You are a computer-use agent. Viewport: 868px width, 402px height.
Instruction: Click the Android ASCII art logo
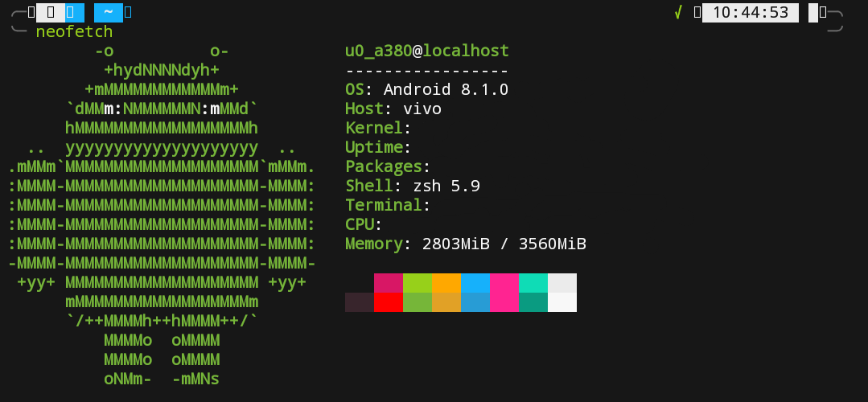tap(161, 215)
